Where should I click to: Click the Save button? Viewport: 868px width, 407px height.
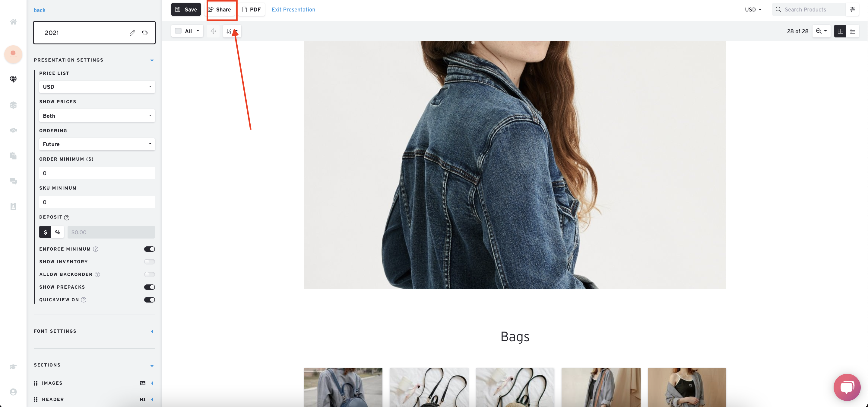pyautogui.click(x=186, y=9)
